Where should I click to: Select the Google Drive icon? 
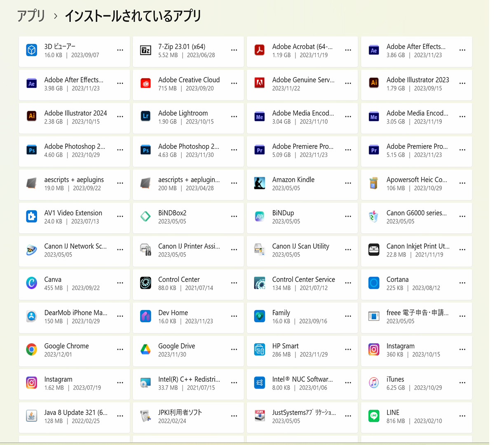click(145, 349)
